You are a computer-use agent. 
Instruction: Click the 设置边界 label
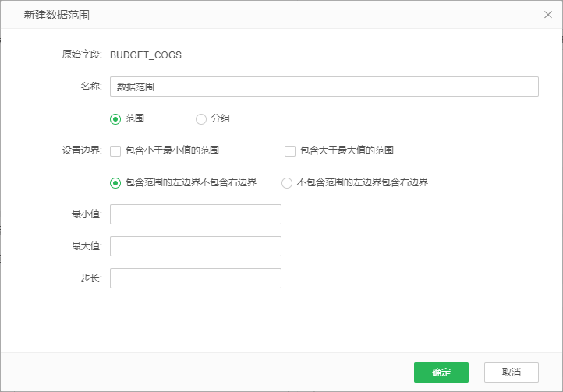coord(82,150)
